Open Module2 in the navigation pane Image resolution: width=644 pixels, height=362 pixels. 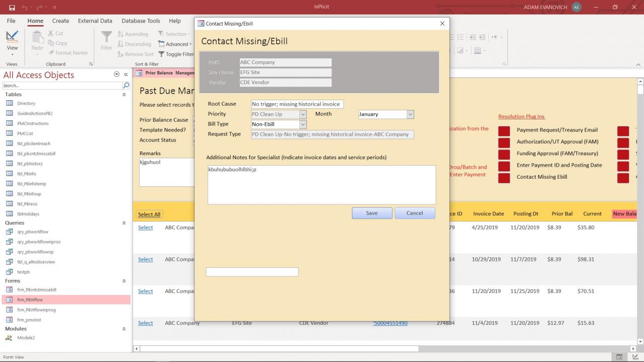[x=26, y=338]
